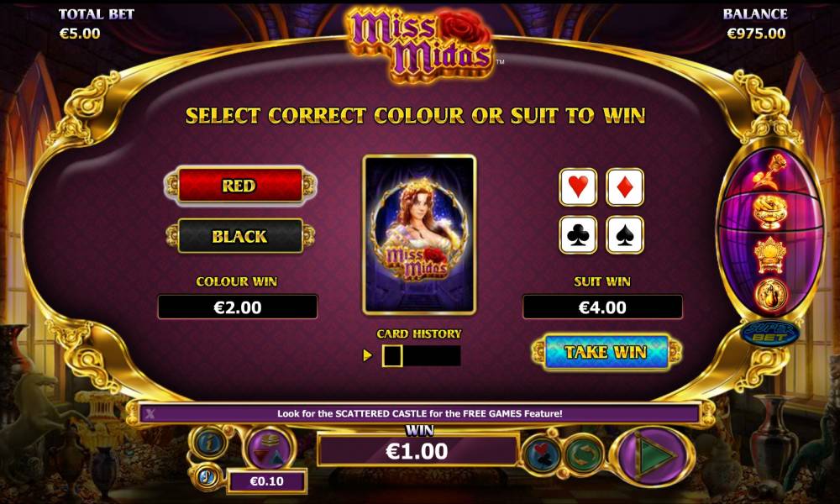Choose the clubs suit card
The width and height of the screenshot is (840, 504).
[578, 234]
